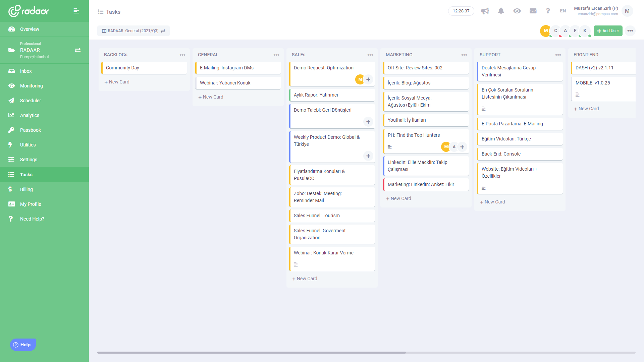Toggle the eye visibility icon in header

517,11
